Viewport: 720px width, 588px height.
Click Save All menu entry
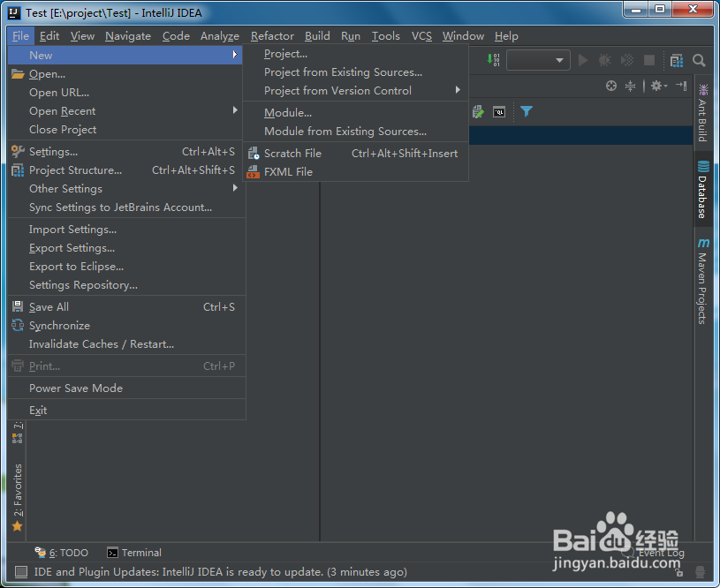pyautogui.click(x=125, y=306)
